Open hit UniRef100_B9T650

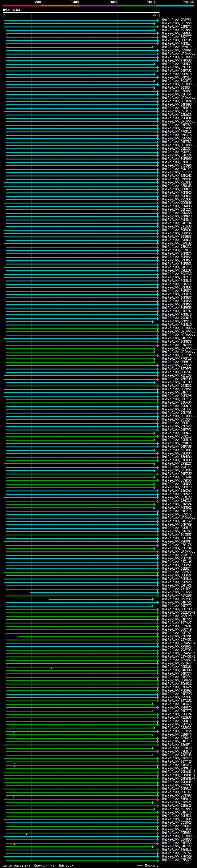click(176, 592)
